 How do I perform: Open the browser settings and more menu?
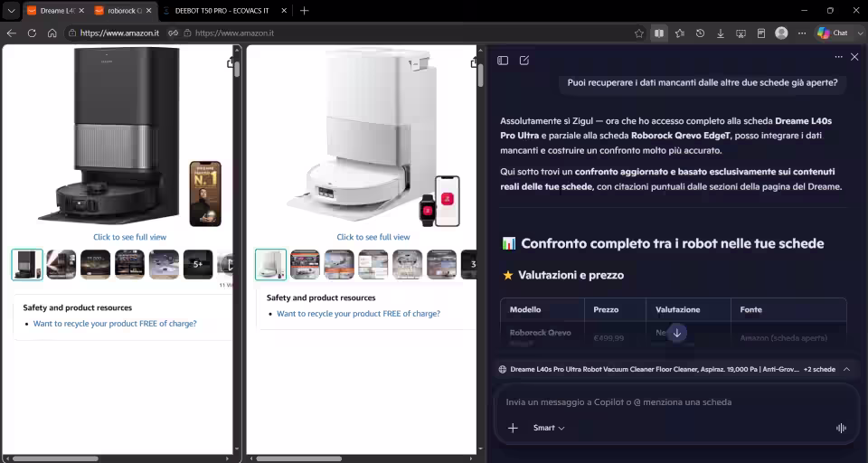802,33
